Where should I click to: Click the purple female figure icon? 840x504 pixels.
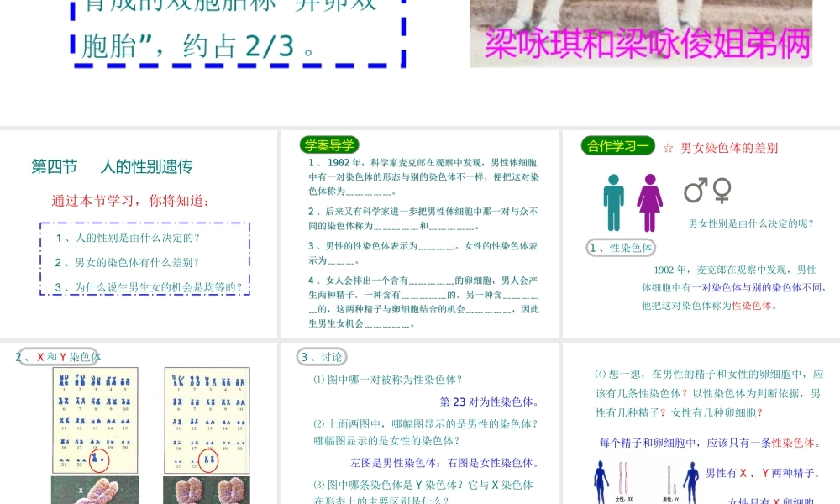(650, 202)
